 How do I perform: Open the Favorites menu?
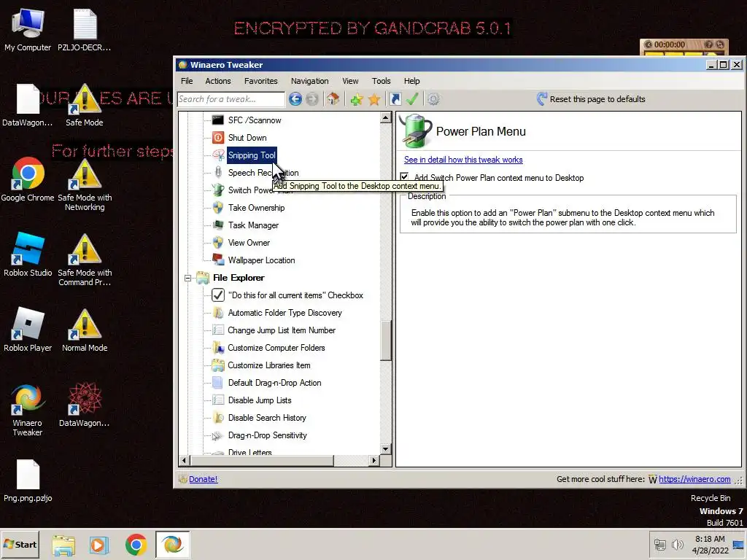coord(260,81)
